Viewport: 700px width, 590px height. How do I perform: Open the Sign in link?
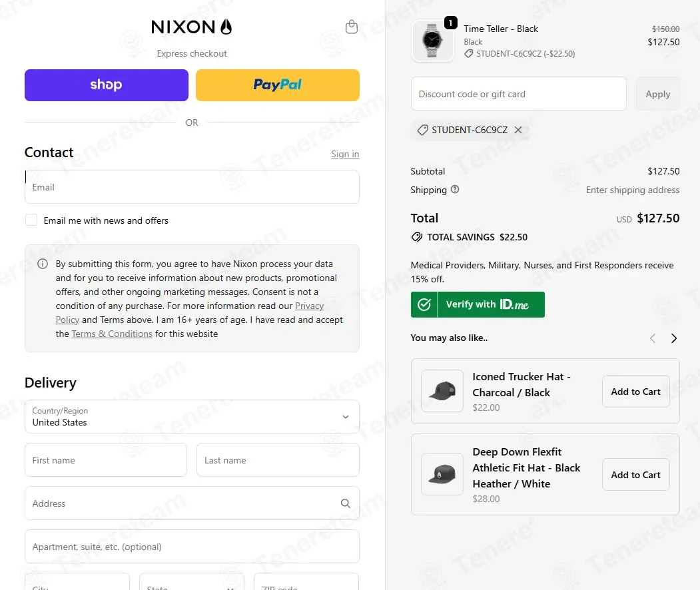(344, 154)
